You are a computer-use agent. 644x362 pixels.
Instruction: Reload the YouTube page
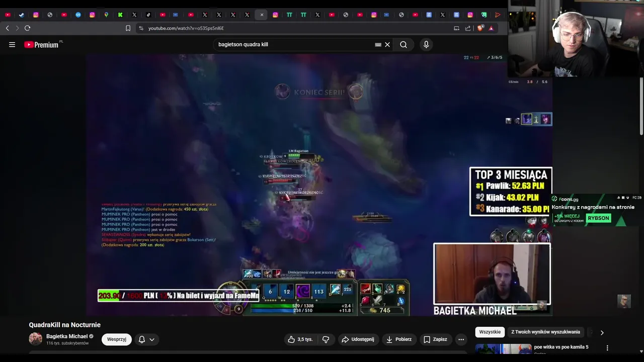pyautogui.click(x=28, y=28)
